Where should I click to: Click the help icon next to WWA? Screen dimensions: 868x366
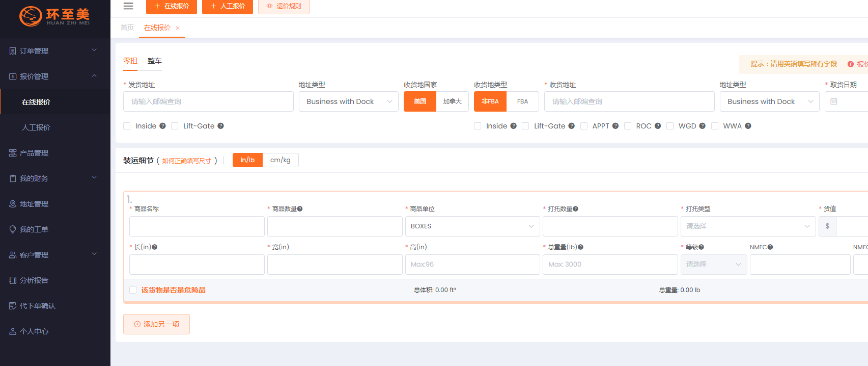coord(748,126)
